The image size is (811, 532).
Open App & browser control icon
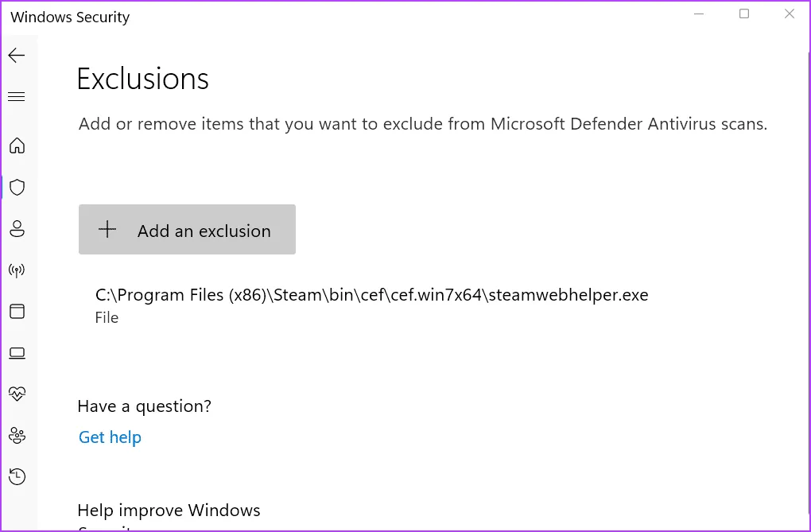pos(17,311)
